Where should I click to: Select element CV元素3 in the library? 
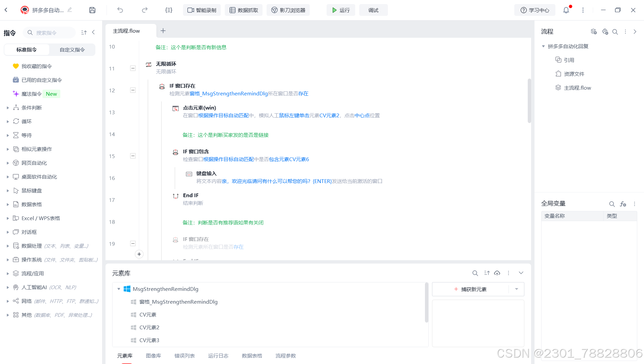[x=149, y=340]
